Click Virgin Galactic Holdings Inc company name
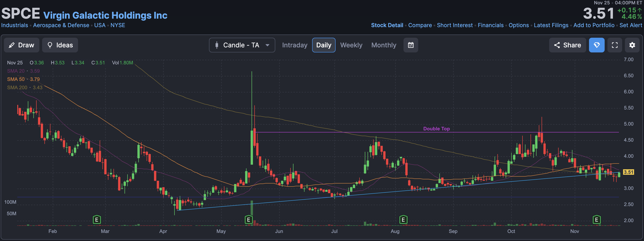Image resolution: width=644 pixels, height=241 pixels. click(x=105, y=15)
